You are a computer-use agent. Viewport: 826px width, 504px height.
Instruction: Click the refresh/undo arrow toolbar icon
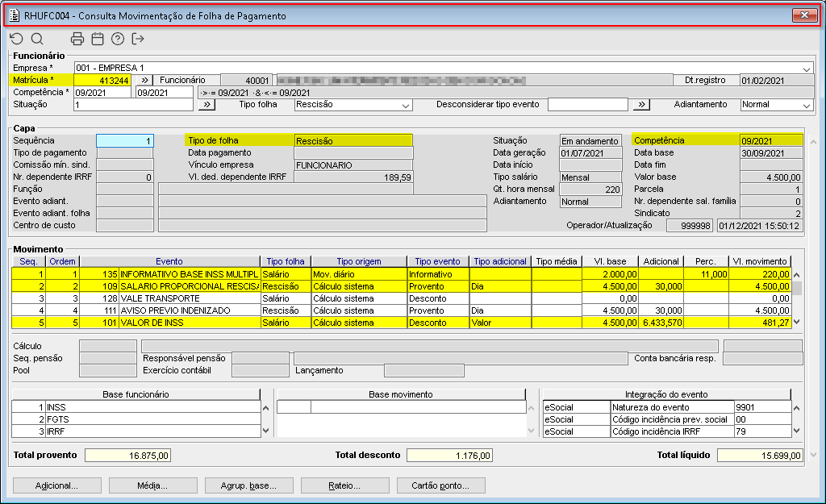tap(16, 39)
